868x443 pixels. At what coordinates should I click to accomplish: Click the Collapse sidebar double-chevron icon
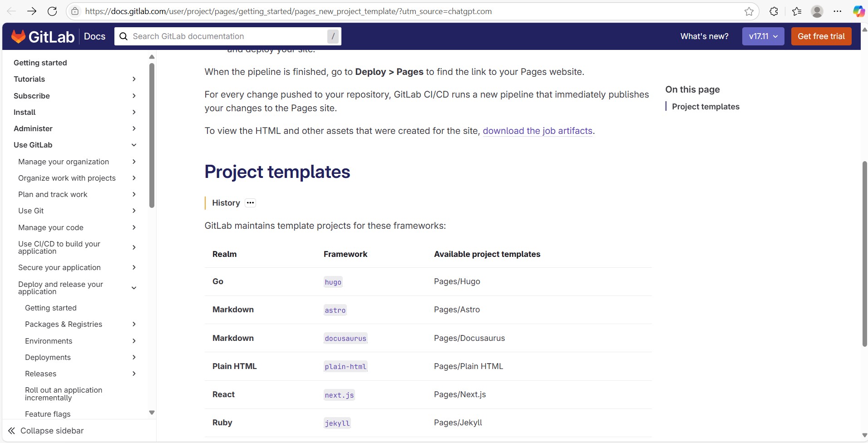tap(11, 431)
